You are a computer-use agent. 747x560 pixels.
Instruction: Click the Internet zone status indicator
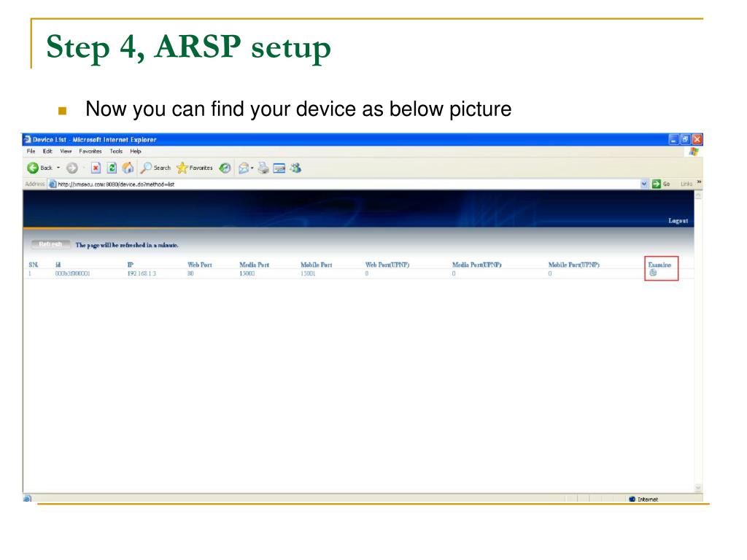643,499
